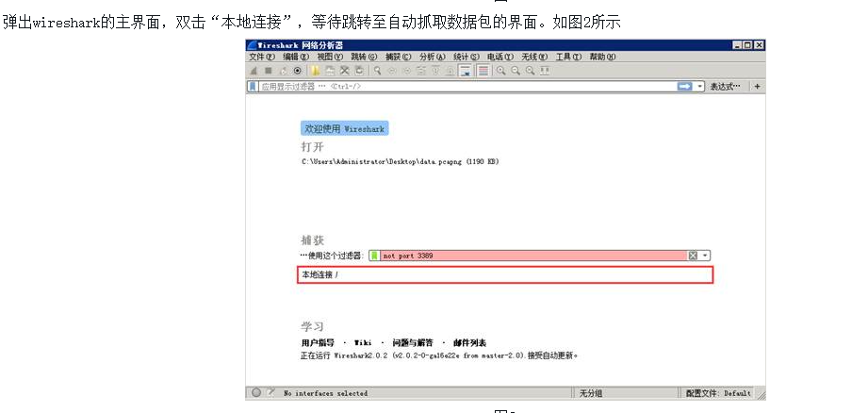Click the 表达式… button
This screenshot has height=413, width=868.
coord(725,87)
